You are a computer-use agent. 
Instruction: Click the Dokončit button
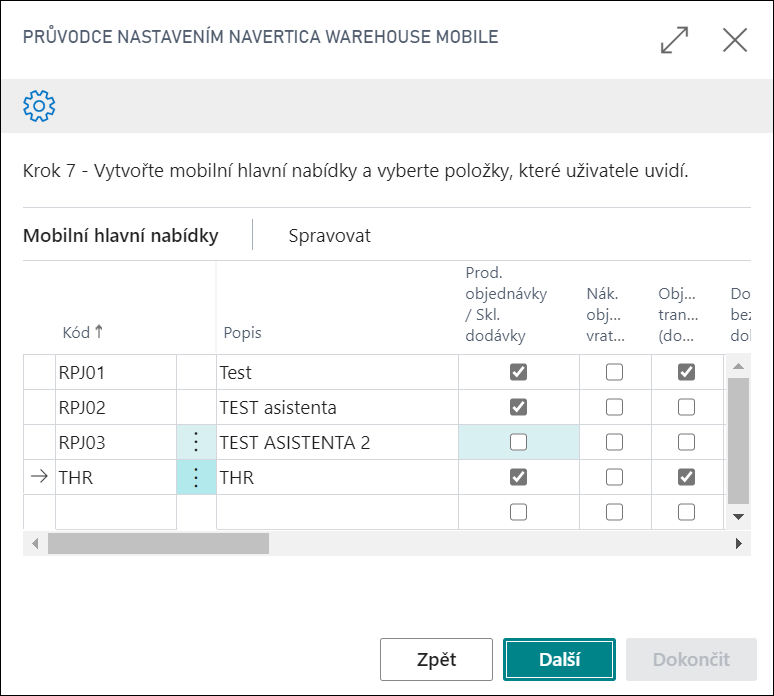click(691, 659)
